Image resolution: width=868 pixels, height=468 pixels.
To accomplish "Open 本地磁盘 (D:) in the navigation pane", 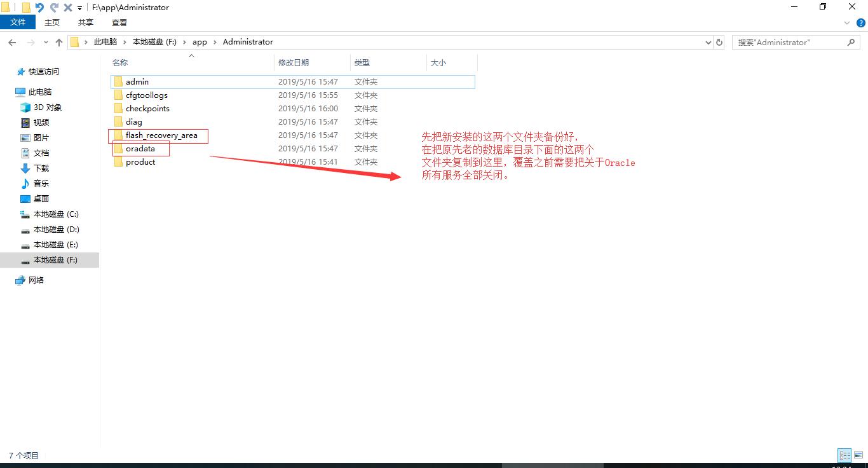I will 56,230.
